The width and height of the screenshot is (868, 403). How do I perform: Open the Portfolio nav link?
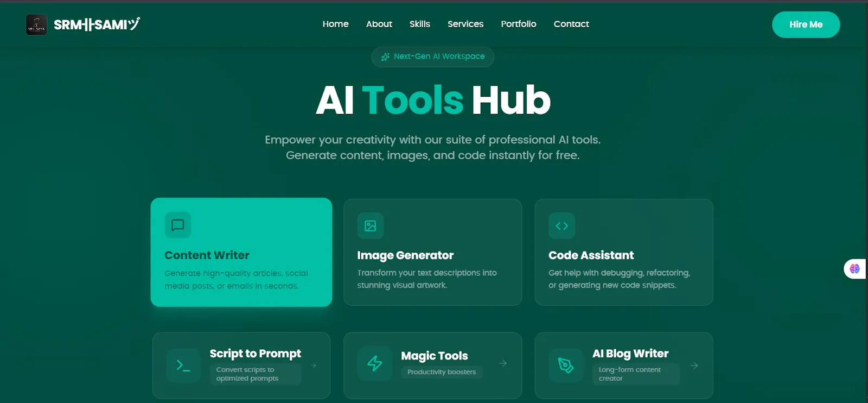(x=518, y=24)
